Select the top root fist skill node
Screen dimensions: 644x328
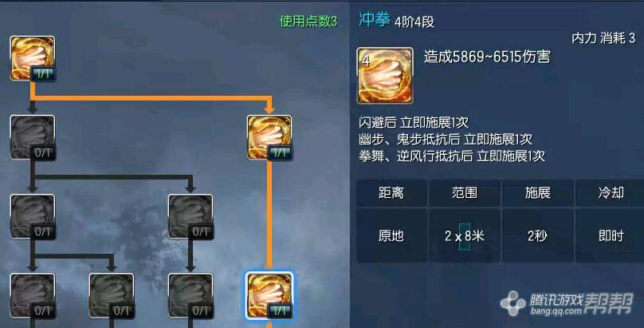point(33,58)
